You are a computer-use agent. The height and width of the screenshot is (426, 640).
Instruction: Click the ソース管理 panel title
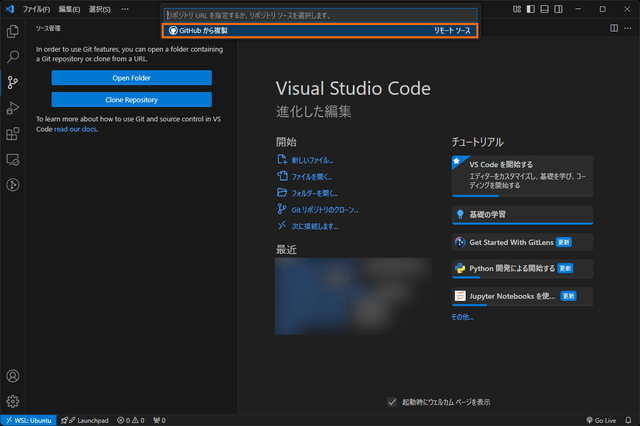tap(48, 28)
